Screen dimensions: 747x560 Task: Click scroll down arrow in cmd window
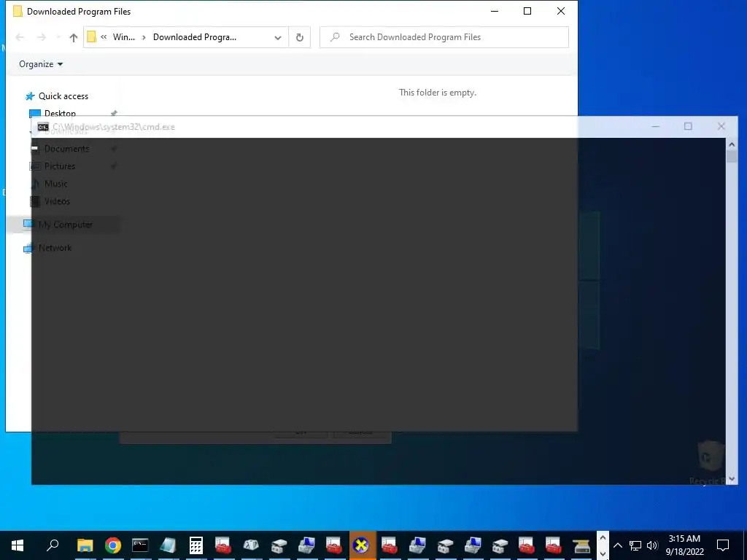click(732, 479)
